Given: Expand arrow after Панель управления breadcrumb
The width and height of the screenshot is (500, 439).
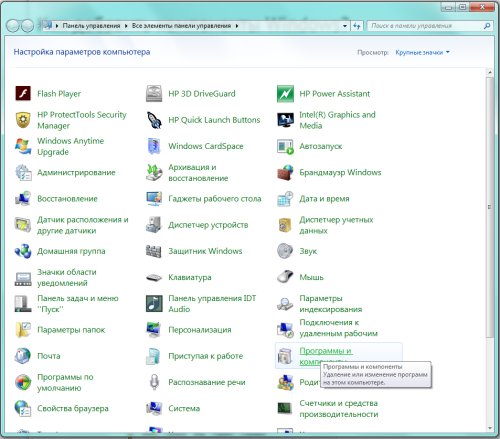Looking at the screenshot, I should 126,26.
